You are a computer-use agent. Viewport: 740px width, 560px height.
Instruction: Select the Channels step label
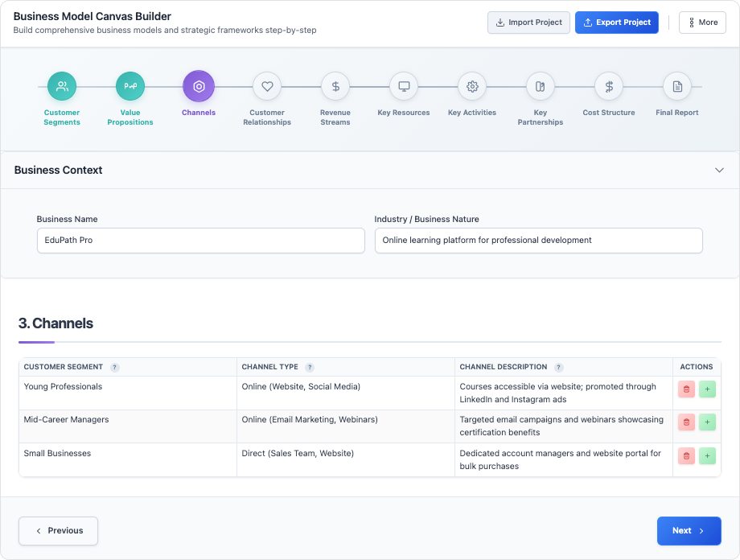pos(199,113)
